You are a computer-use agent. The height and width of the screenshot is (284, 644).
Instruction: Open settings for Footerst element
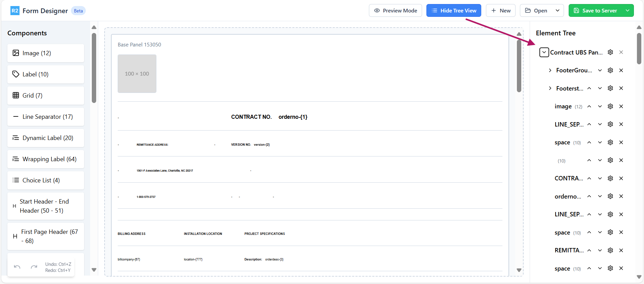tap(610, 88)
